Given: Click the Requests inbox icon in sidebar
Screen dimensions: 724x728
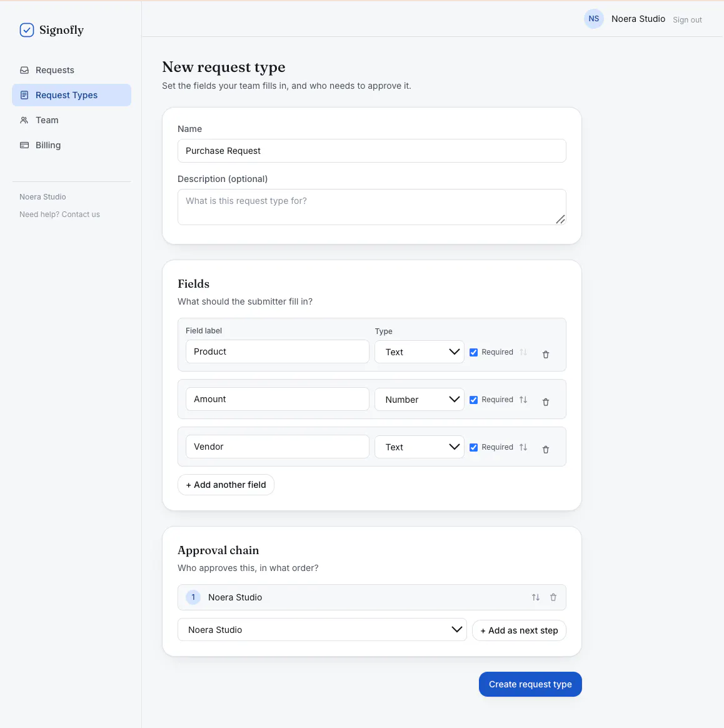Looking at the screenshot, I should point(24,70).
